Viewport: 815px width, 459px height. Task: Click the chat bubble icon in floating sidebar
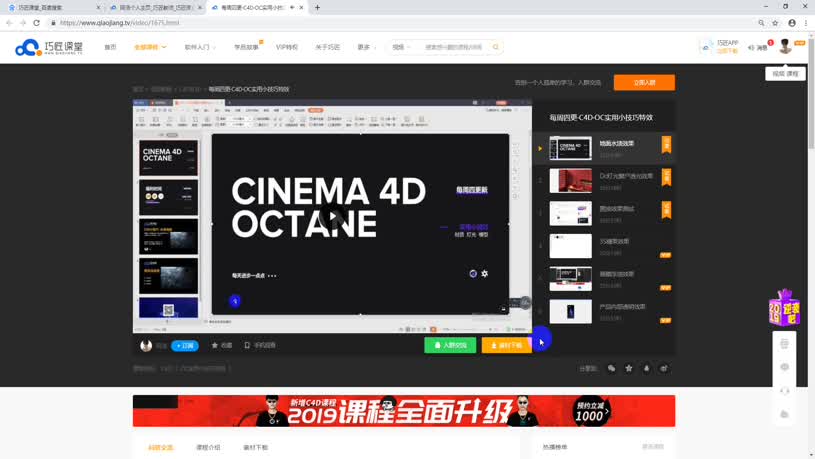(x=785, y=367)
